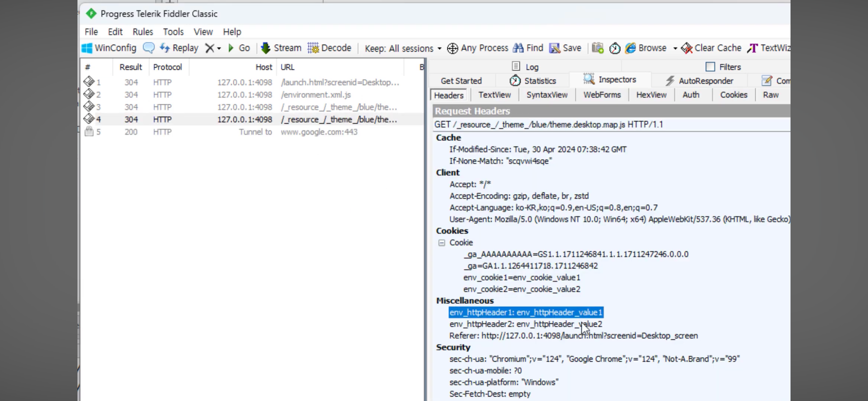Click the camera screenshot toolbar icon

click(x=598, y=48)
